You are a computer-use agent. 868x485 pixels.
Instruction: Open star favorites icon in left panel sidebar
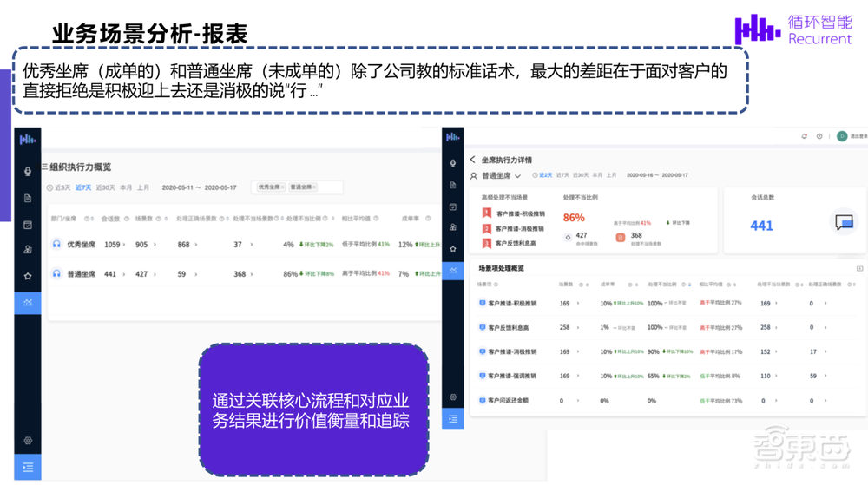pyautogui.click(x=28, y=276)
